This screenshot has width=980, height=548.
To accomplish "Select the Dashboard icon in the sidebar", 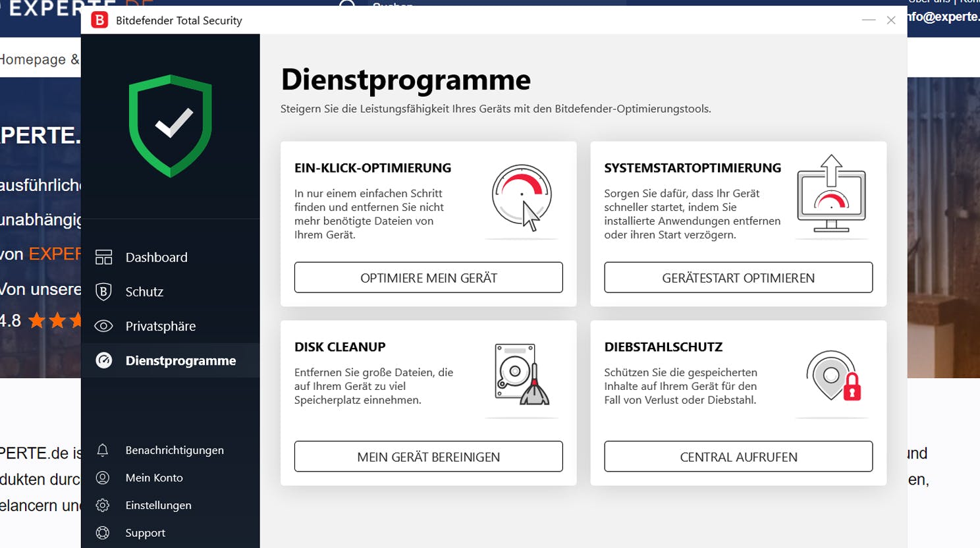I will [103, 257].
